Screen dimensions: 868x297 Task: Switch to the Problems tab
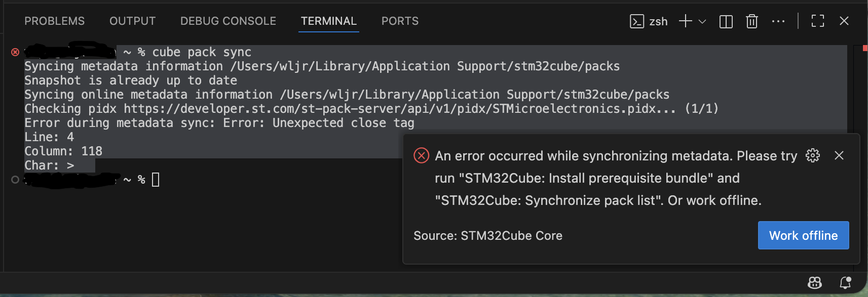click(x=55, y=21)
